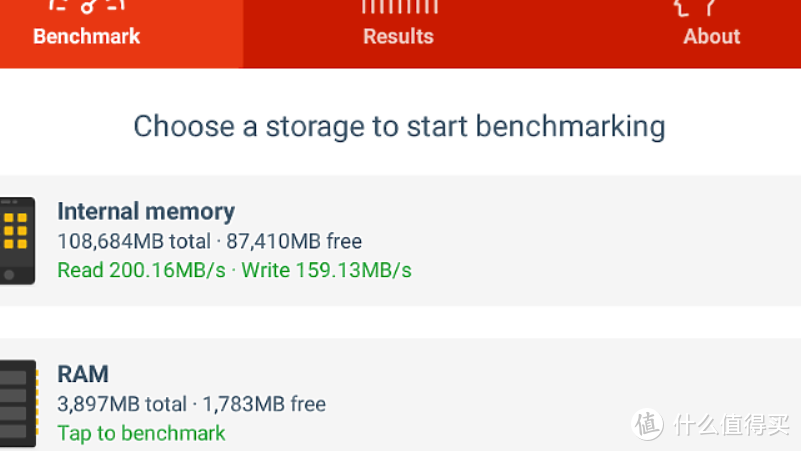
Task: Click the round watermark logo icon
Action: [x=648, y=424]
